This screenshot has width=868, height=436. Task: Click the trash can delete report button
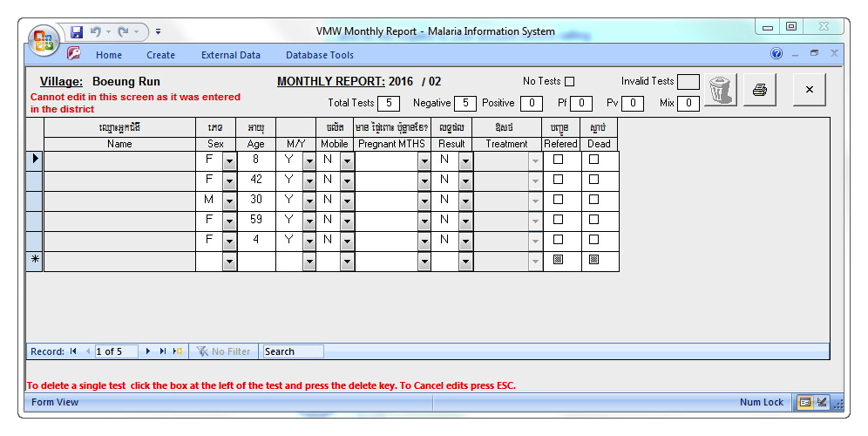[x=720, y=90]
